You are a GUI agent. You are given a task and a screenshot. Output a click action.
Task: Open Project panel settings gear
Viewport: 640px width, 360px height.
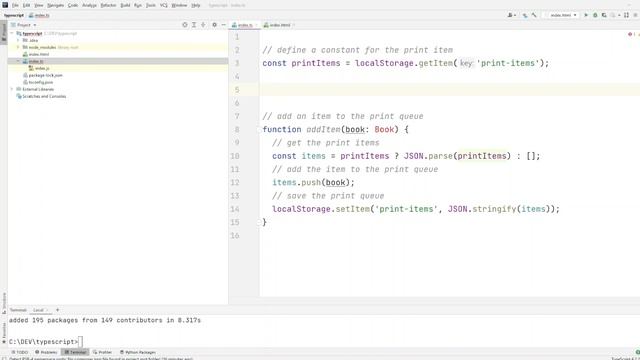[x=214, y=25]
